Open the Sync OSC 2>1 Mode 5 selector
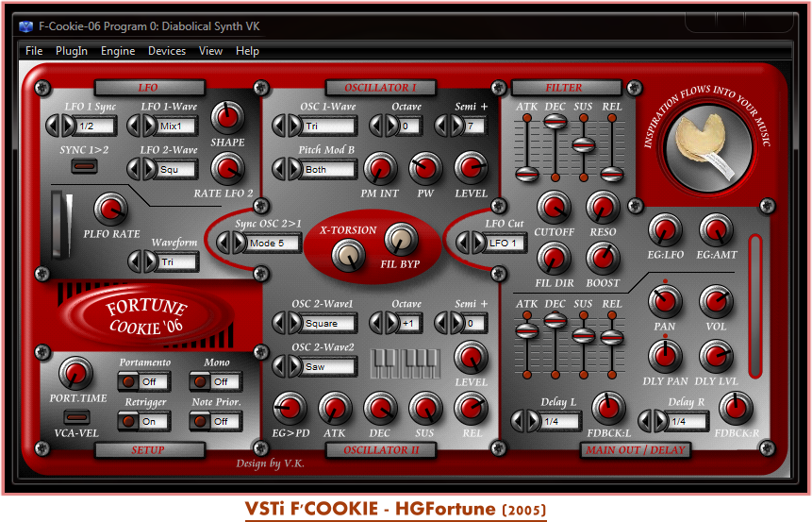The width and height of the screenshot is (812, 522). pyautogui.click(x=273, y=243)
